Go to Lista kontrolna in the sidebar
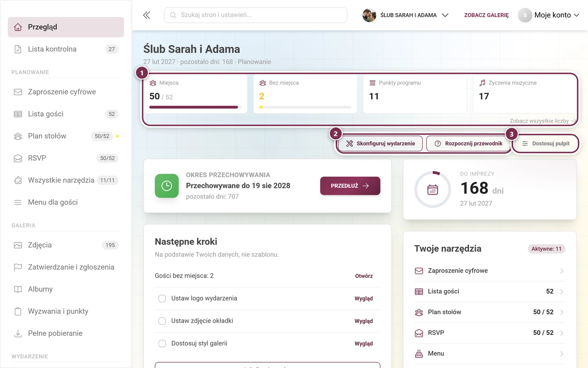This screenshot has width=588, height=368. pos(66,49)
